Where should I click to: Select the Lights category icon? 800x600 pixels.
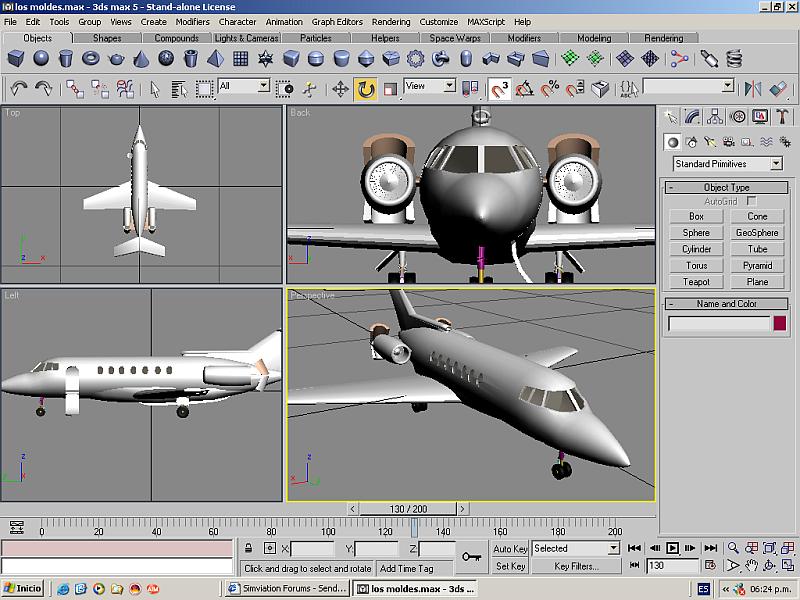710,142
